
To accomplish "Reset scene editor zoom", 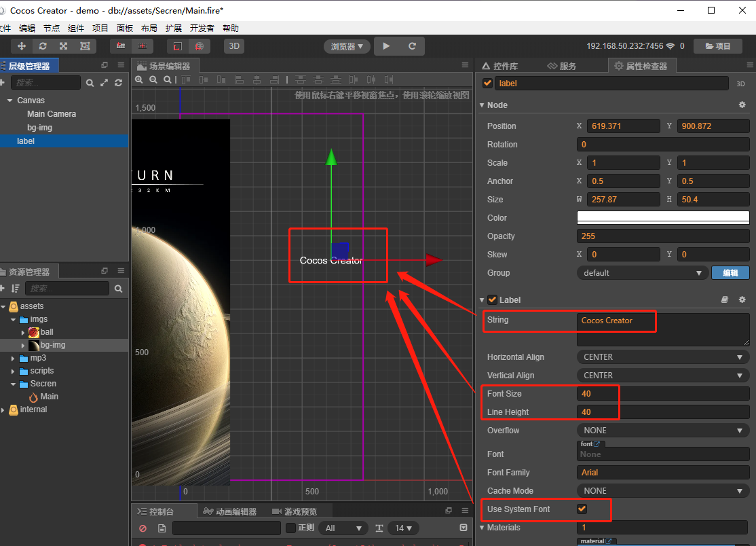I will tap(168, 79).
